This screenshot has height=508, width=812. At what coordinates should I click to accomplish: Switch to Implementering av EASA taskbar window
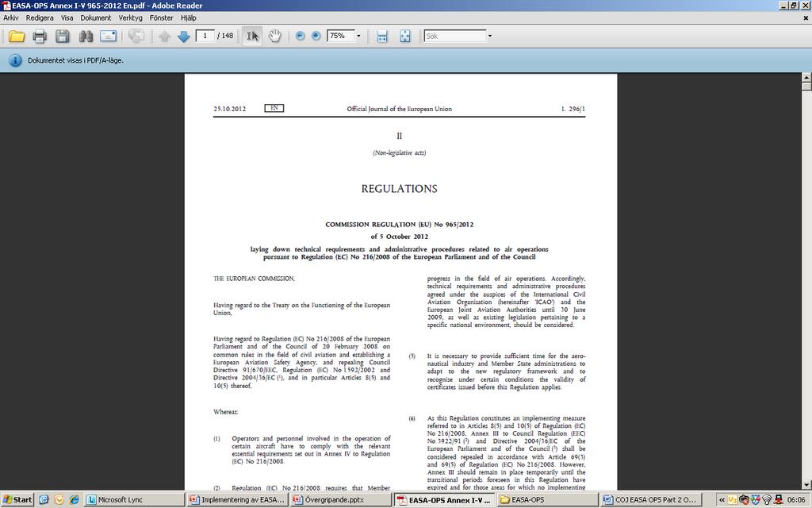237,500
